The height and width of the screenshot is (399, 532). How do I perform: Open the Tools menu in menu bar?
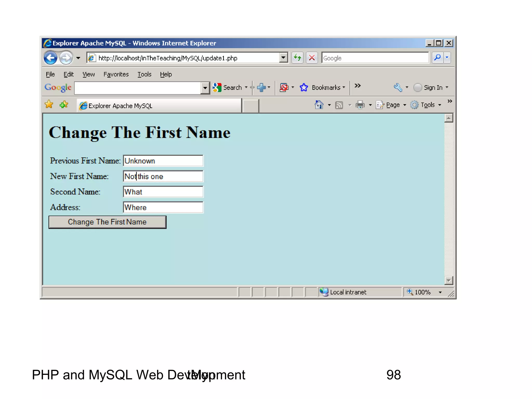[144, 74]
